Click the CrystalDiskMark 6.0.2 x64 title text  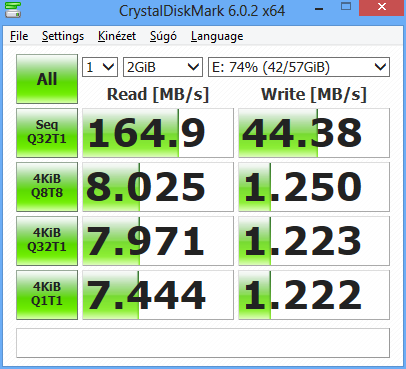202,11
